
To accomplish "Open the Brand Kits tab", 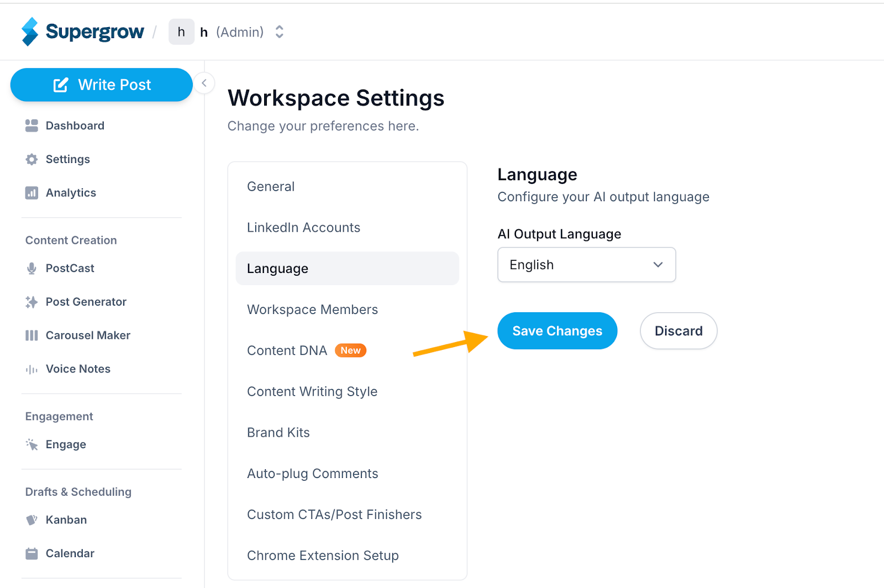I will tap(348, 432).
